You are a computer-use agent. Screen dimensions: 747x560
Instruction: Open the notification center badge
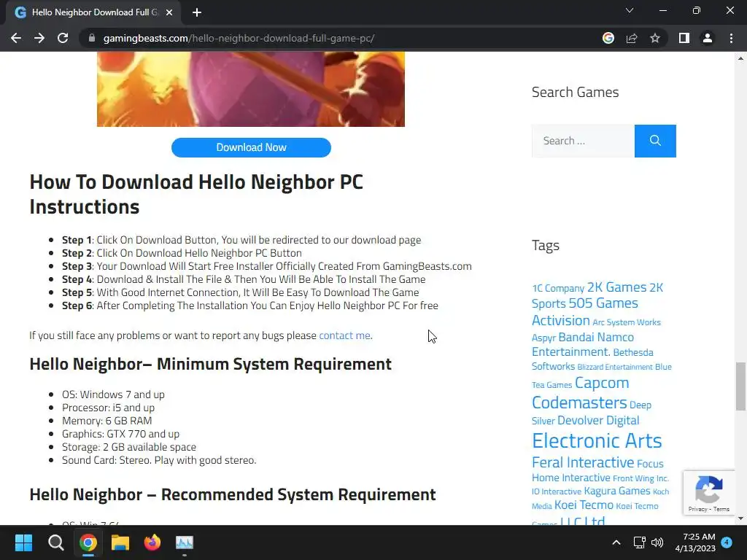[727, 542]
